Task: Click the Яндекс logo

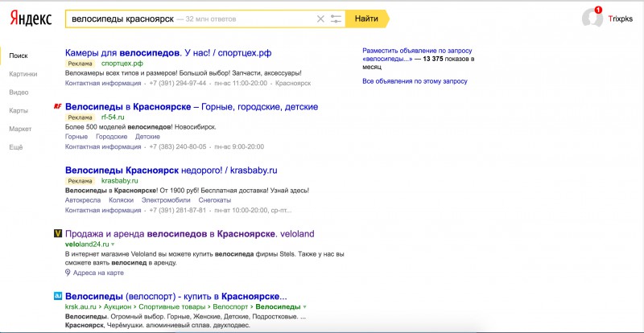Action: (x=31, y=18)
